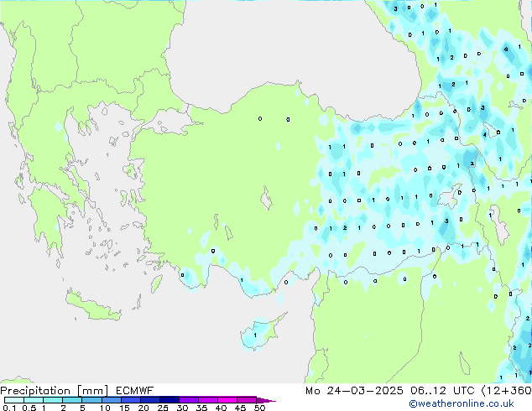Click the "0.1" legend scale value
Image resolution: width=532 pixels, height=411 pixels.
click(9, 408)
